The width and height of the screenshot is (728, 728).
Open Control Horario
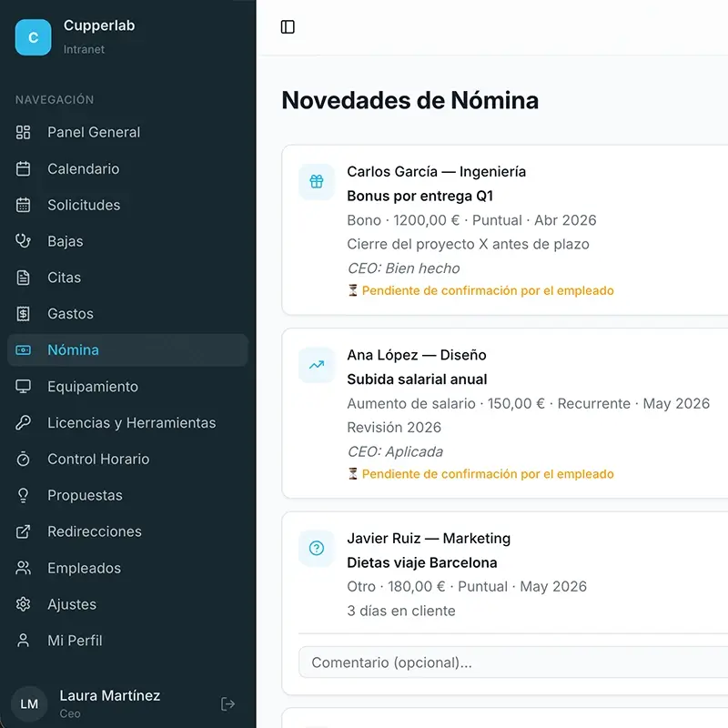tap(127, 459)
